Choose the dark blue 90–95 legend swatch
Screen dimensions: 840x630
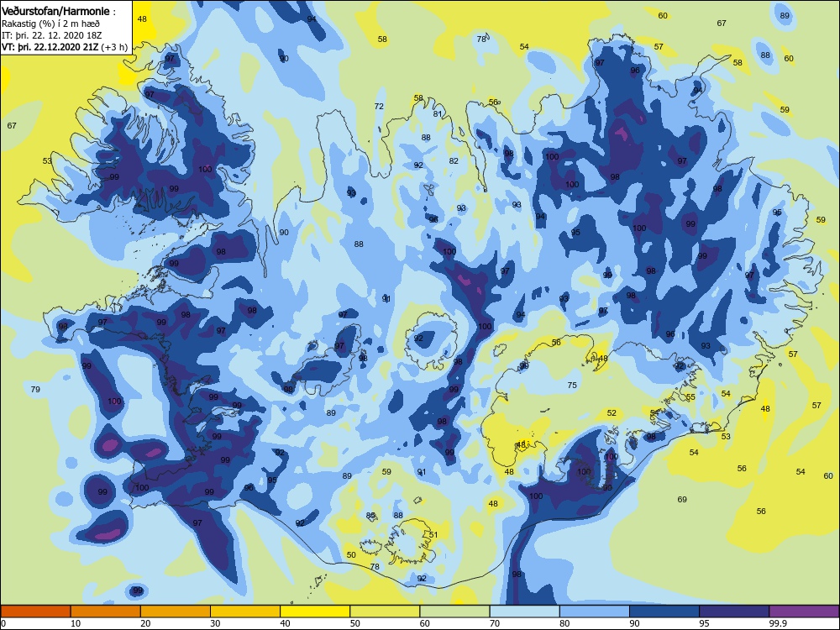click(664, 612)
